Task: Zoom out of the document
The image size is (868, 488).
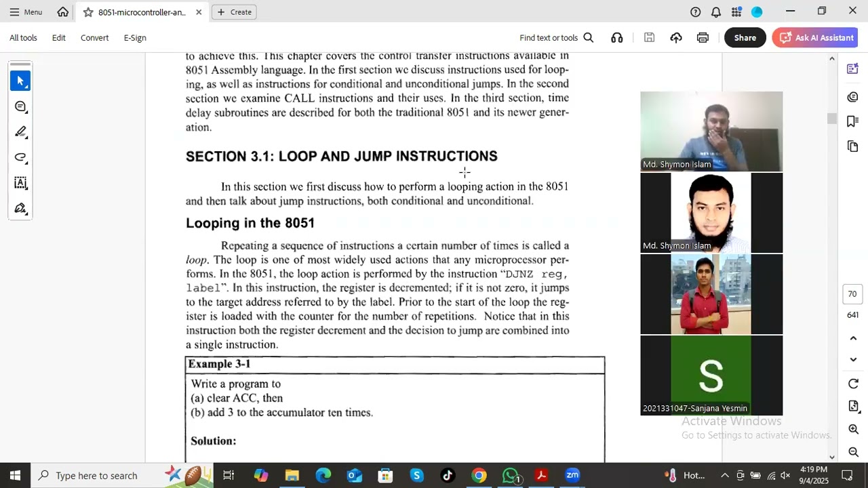Action: [853, 452]
